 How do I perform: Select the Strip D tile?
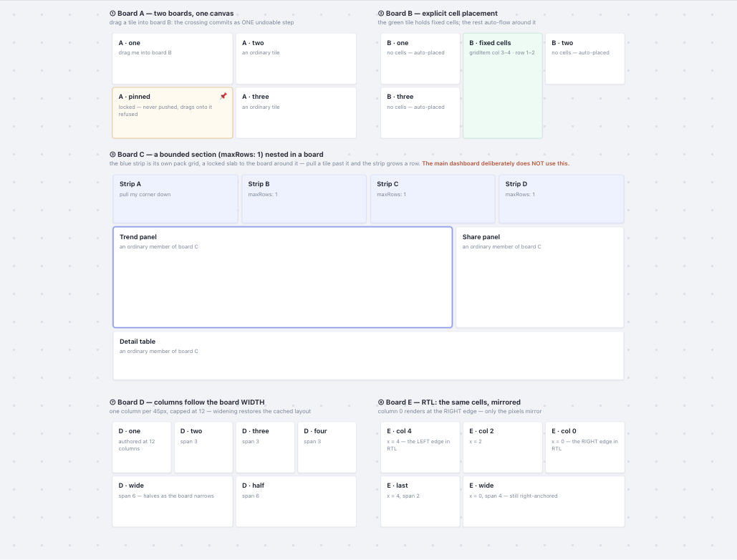(562, 199)
